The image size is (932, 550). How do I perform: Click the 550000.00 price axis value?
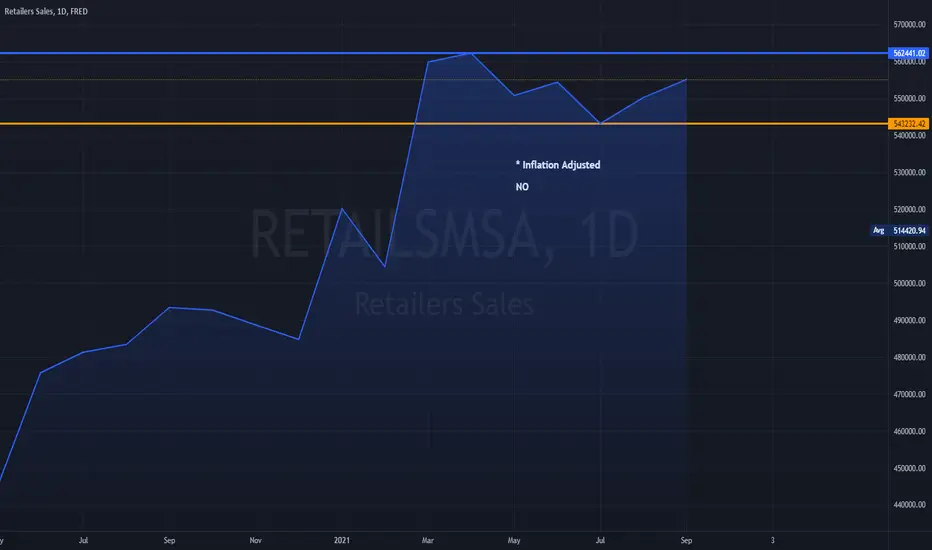909,98
